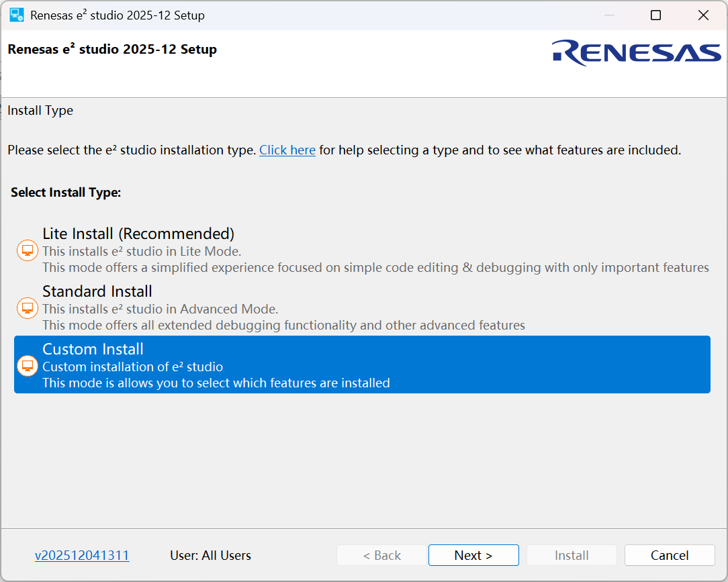Click the Standard Install monitor icon
The image size is (728, 582).
(x=28, y=308)
